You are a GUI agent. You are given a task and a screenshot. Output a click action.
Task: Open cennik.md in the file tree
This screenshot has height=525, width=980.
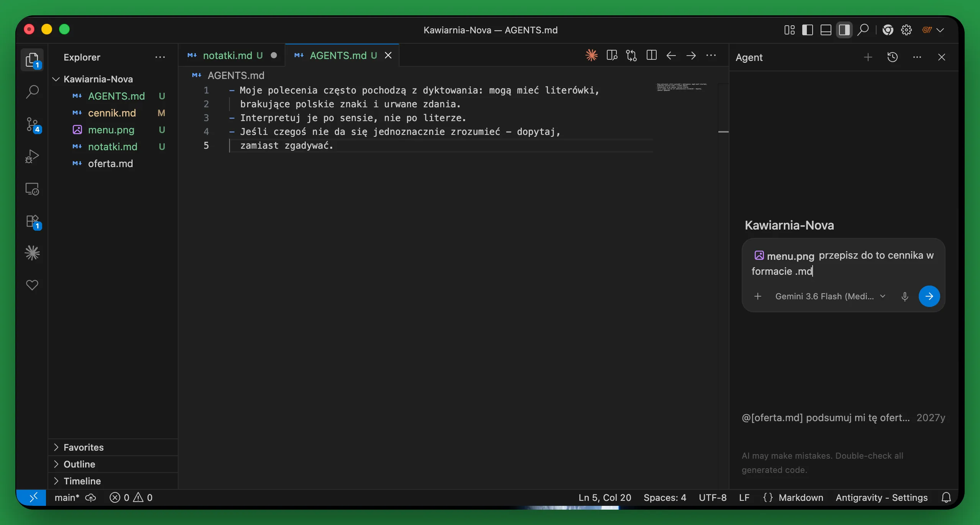[112, 113]
